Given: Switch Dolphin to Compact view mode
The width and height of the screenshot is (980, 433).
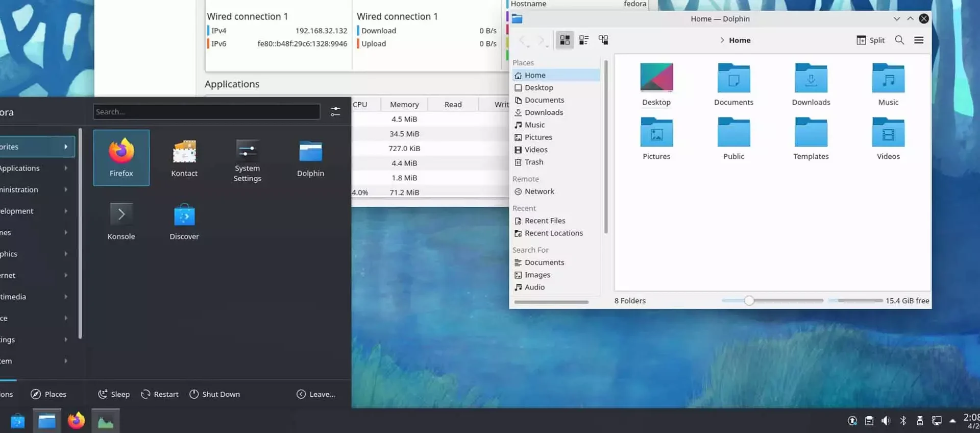Looking at the screenshot, I should pyautogui.click(x=584, y=40).
